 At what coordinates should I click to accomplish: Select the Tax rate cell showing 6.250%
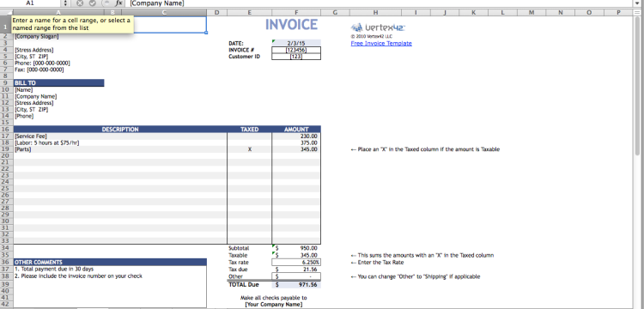tap(296, 262)
